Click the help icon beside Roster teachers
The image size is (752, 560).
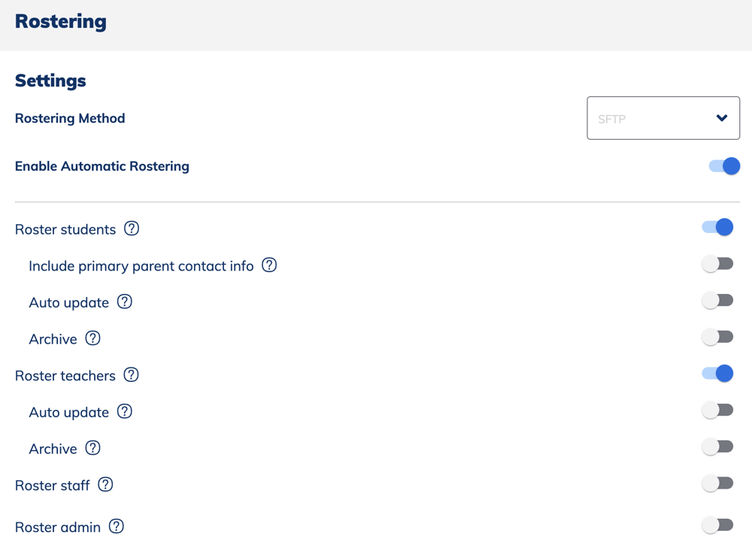point(132,375)
